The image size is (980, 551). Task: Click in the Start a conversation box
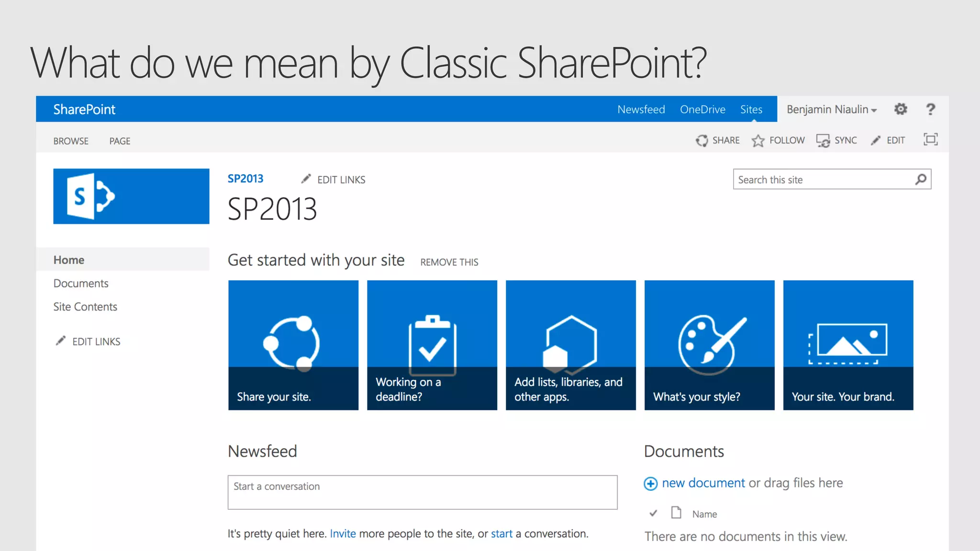click(423, 492)
